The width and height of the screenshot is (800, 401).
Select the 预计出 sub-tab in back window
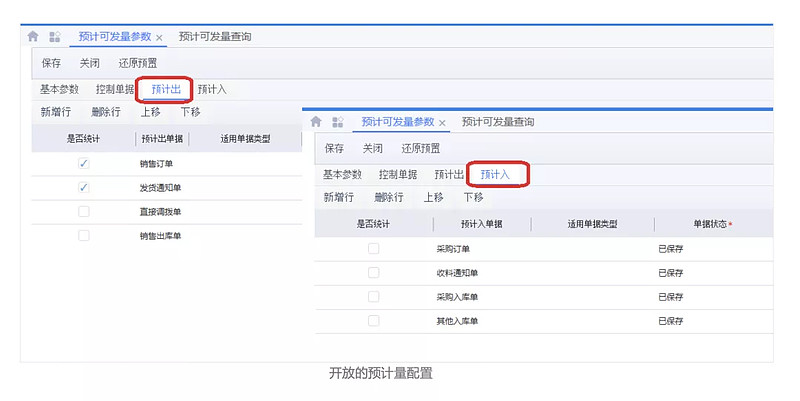coord(166,89)
